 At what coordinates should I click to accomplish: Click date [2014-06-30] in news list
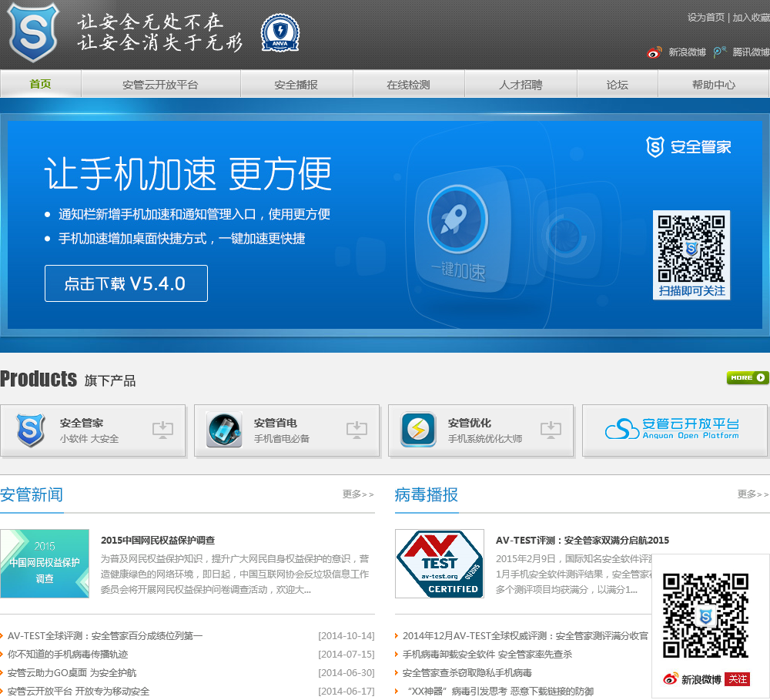tap(346, 673)
